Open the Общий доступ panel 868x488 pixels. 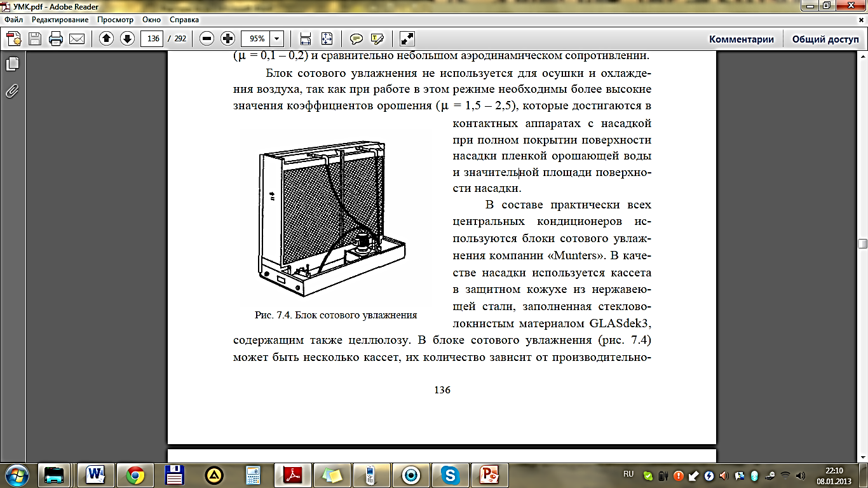pyautogui.click(x=825, y=39)
